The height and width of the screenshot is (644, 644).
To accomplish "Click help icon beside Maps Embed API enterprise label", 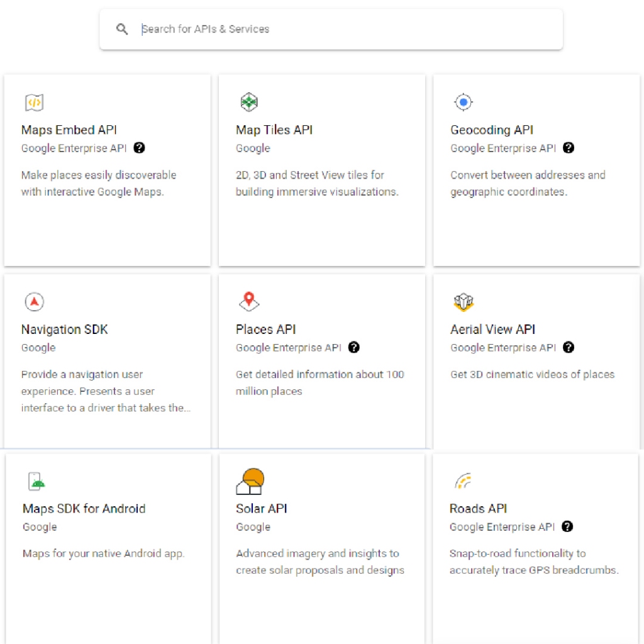I will tap(140, 148).
